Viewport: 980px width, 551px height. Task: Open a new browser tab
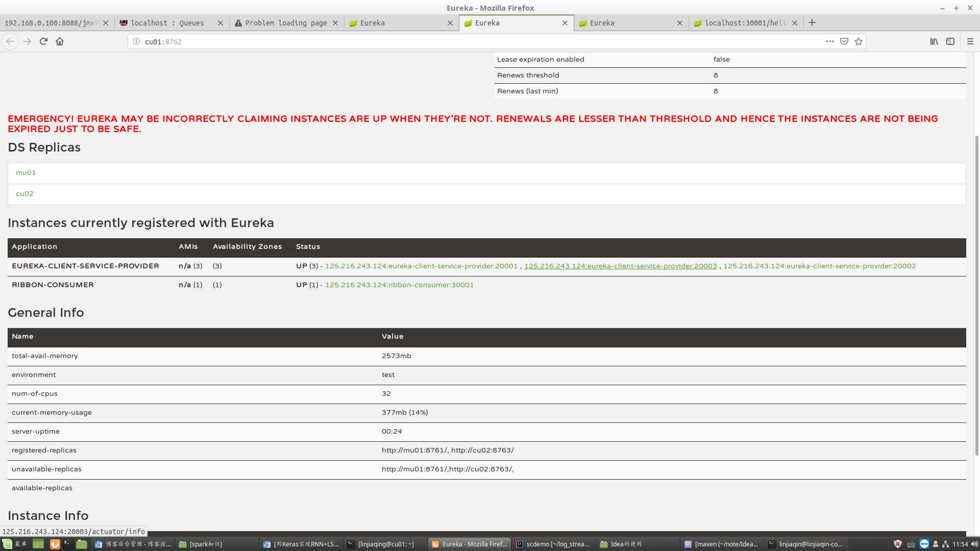click(812, 22)
